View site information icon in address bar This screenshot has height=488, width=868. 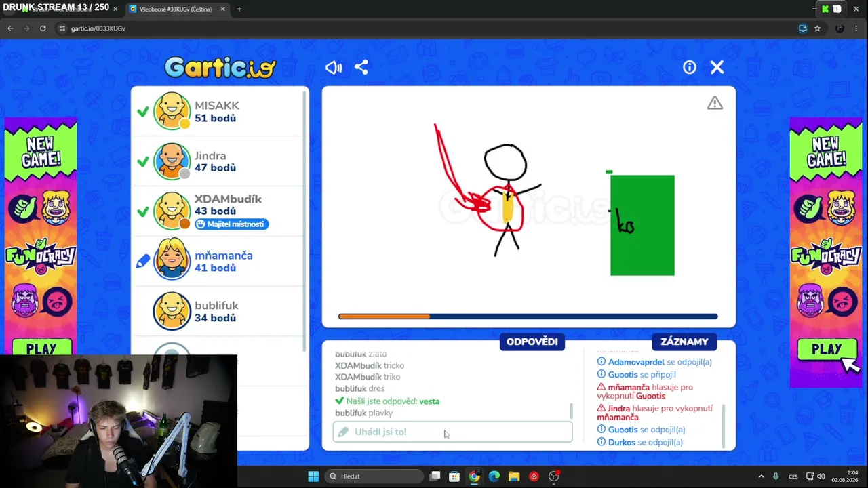(62, 28)
